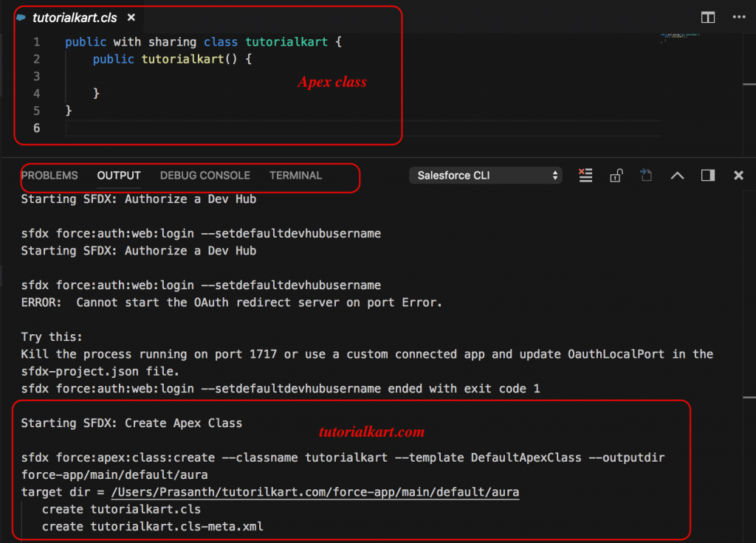756x543 pixels.
Task: Clear the Output panel contents
Action: pyautogui.click(x=586, y=175)
